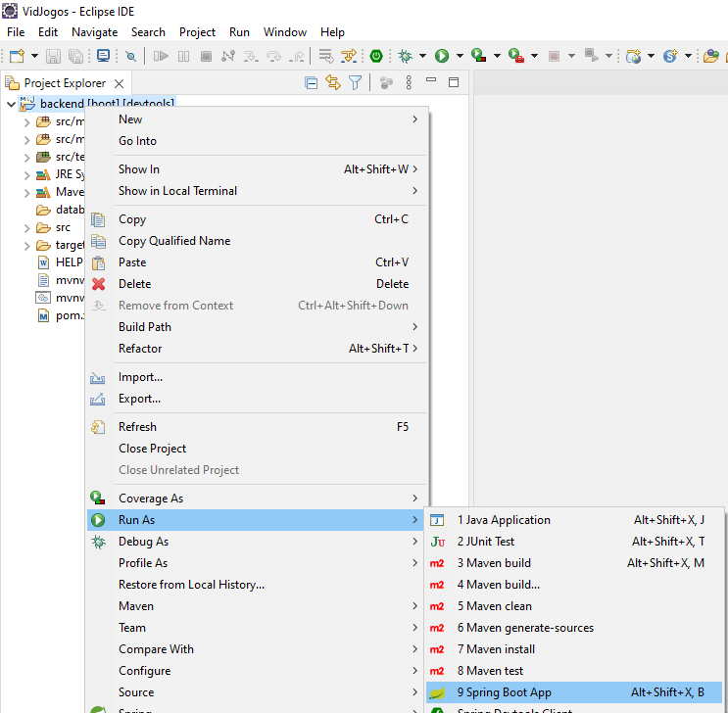728x713 pixels.
Task: Open the Project Explorer View Menu dots
Action: tap(409, 82)
